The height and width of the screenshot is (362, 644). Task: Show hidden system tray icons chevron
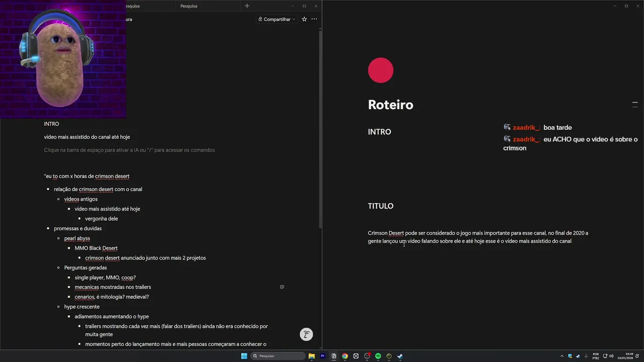coord(562,356)
